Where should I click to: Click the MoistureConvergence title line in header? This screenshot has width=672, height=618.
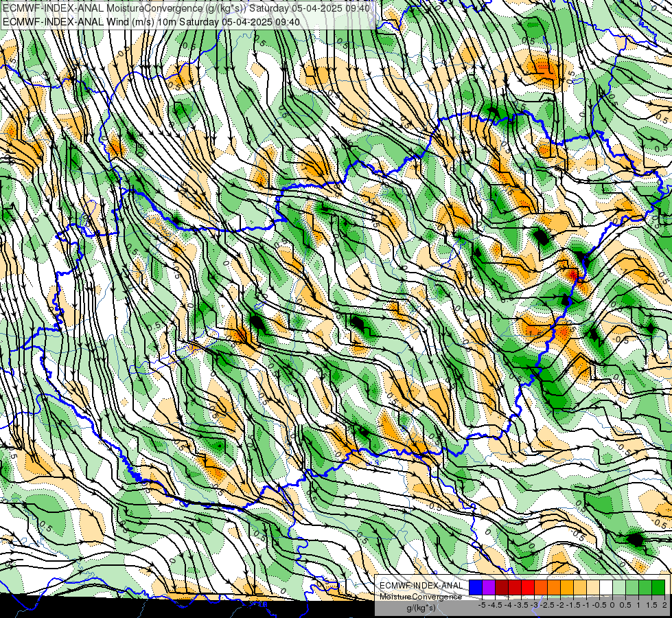[186, 8]
